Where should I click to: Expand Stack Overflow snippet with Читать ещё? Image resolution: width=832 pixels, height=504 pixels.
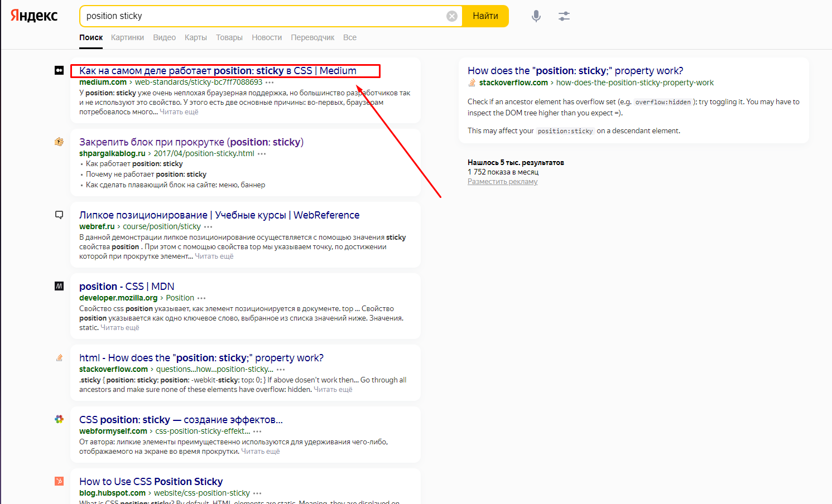click(x=333, y=390)
